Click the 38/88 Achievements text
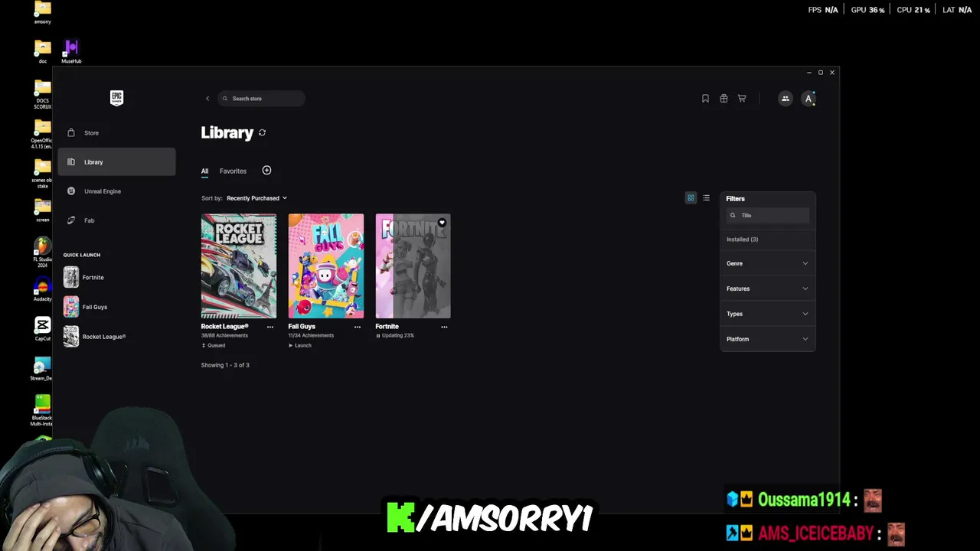This screenshot has width=980, height=551. tap(224, 336)
